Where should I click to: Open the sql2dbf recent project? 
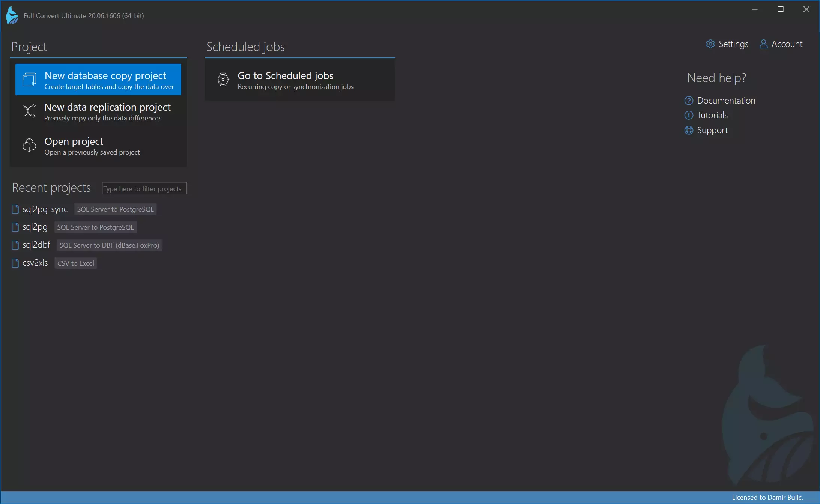(36, 245)
